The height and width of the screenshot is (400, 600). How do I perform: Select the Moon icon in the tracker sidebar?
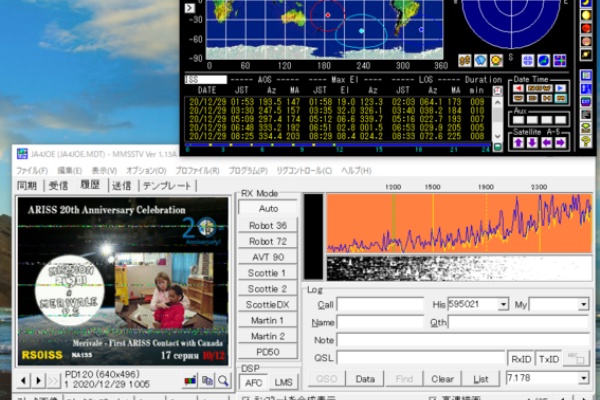coord(586,2)
